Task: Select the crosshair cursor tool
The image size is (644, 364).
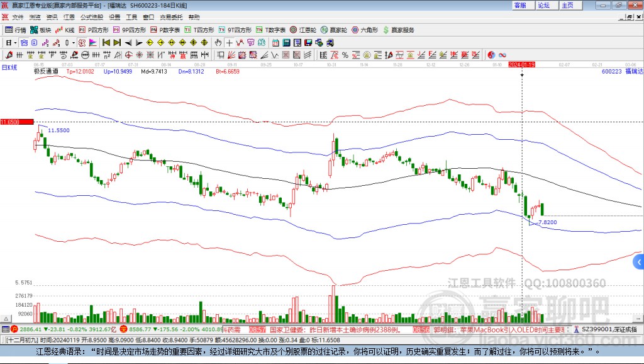Action: [x=230, y=43]
